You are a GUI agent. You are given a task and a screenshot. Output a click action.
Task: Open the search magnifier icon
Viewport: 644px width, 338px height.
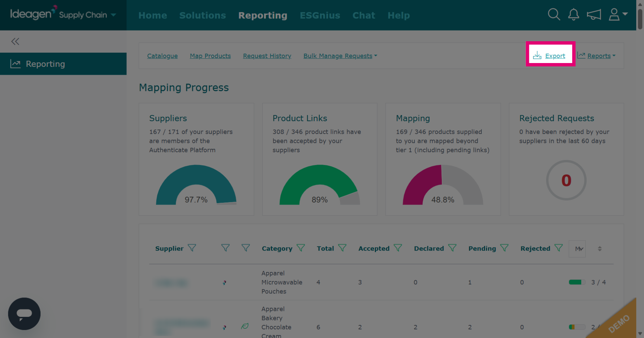[x=554, y=15]
